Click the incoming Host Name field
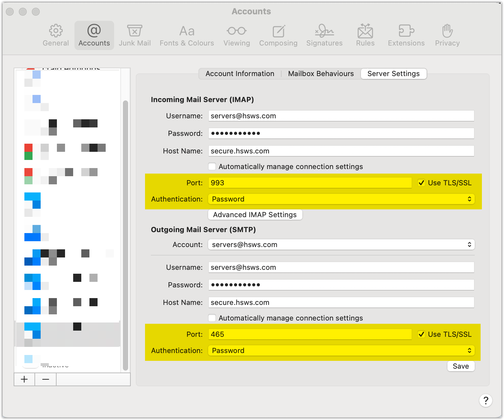 coord(341,151)
